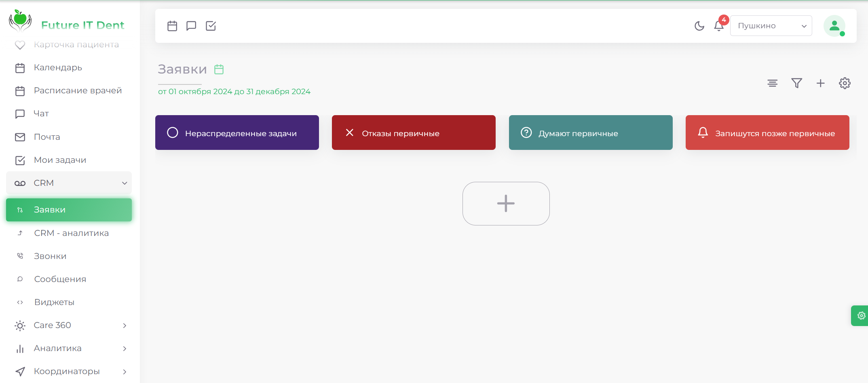
Task: Click the date range от 01 октября 2024
Action: tap(234, 92)
